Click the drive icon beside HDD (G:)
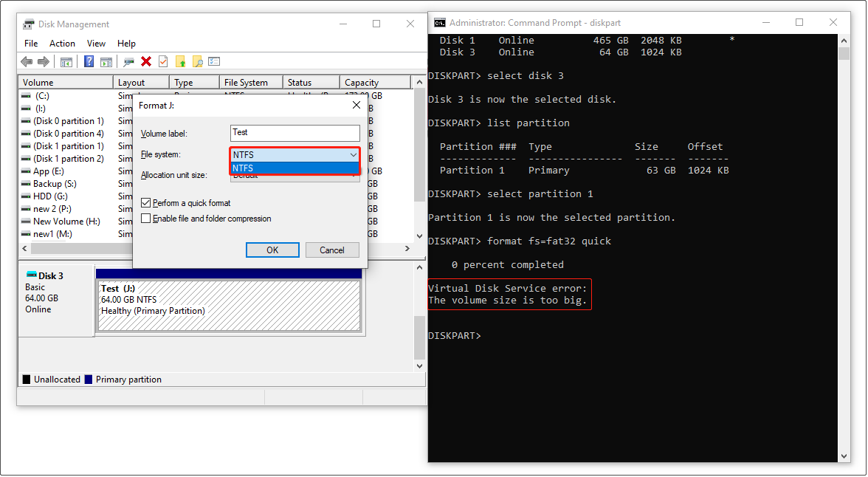Viewport: 868px width, 477px height. coord(25,196)
